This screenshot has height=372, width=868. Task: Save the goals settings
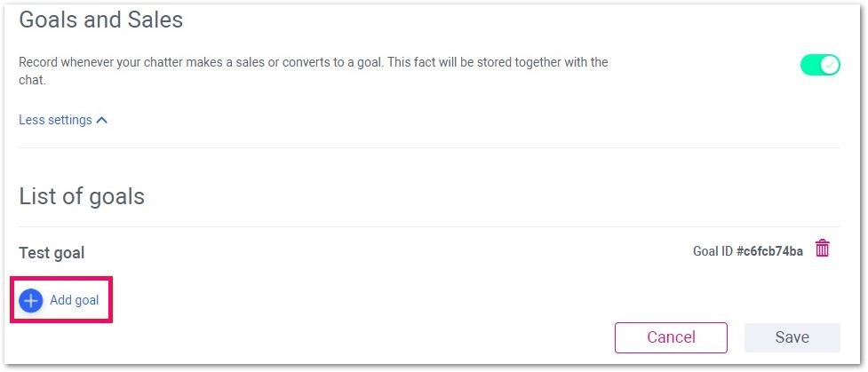tap(792, 337)
